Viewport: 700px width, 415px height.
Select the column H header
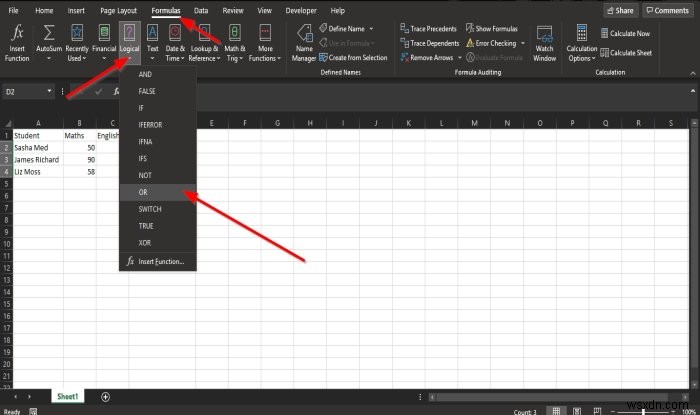point(310,123)
